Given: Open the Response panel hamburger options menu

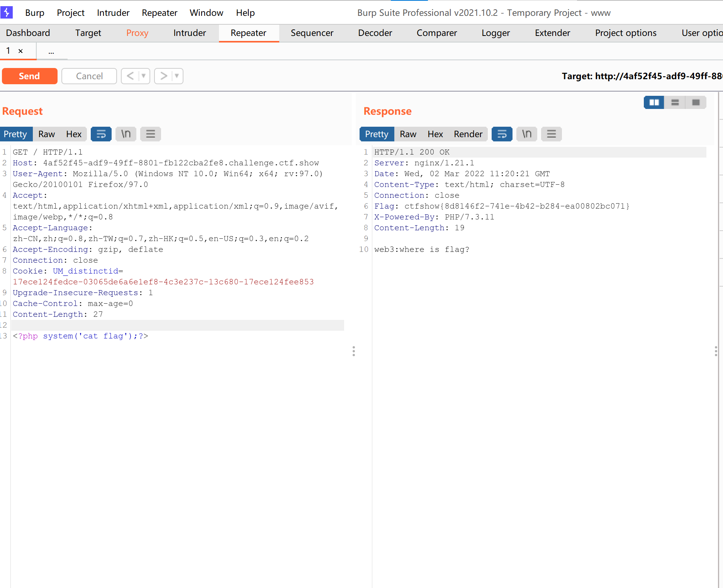Looking at the screenshot, I should [552, 134].
